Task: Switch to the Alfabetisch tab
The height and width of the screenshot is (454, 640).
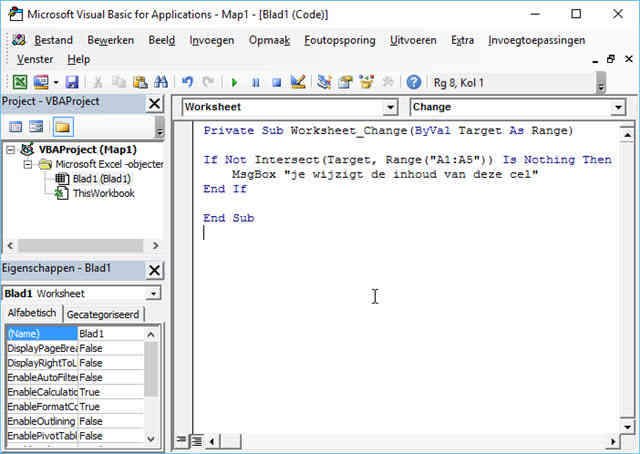Action: pyautogui.click(x=32, y=313)
